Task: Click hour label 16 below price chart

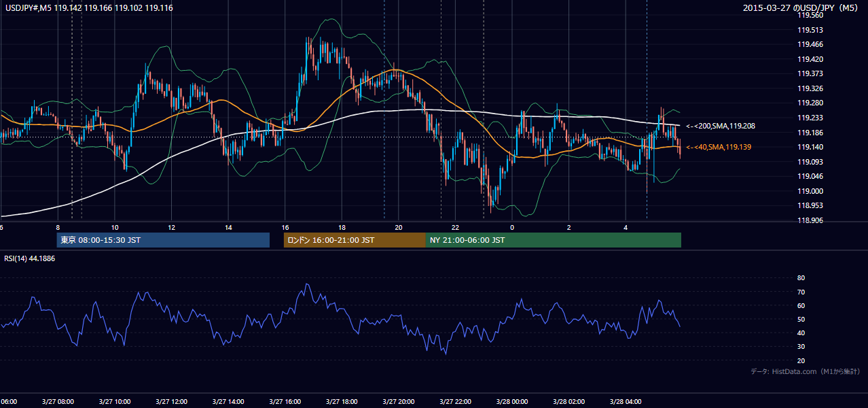Action: click(285, 228)
